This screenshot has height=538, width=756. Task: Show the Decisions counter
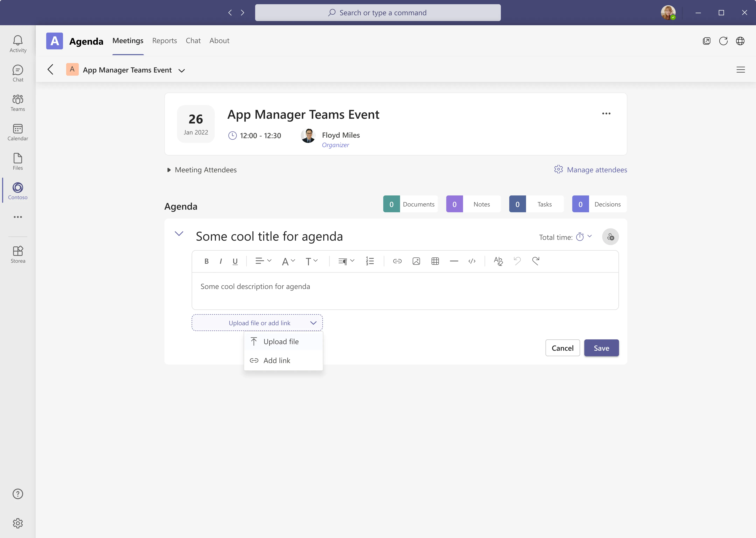(599, 204)
